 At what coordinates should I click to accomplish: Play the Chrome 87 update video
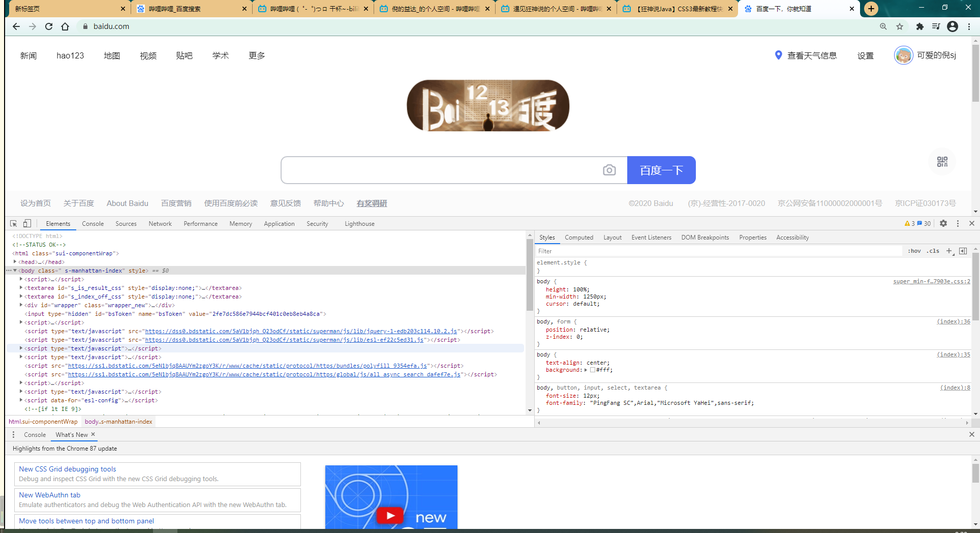point(390,516)
